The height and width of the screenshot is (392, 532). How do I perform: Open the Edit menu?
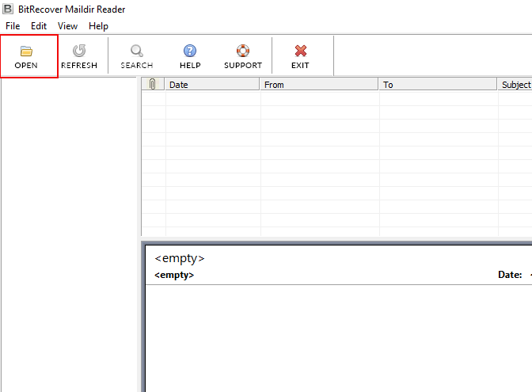(x=39, y=26)
